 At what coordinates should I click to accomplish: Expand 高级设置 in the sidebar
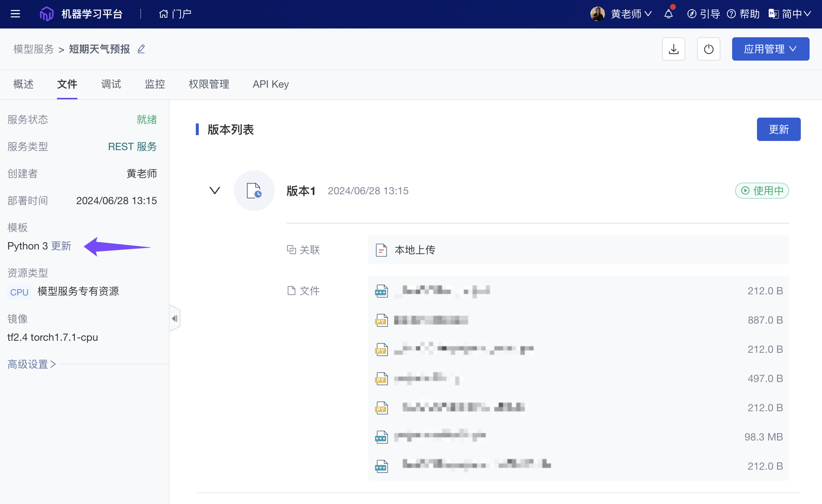pos(31,364)
